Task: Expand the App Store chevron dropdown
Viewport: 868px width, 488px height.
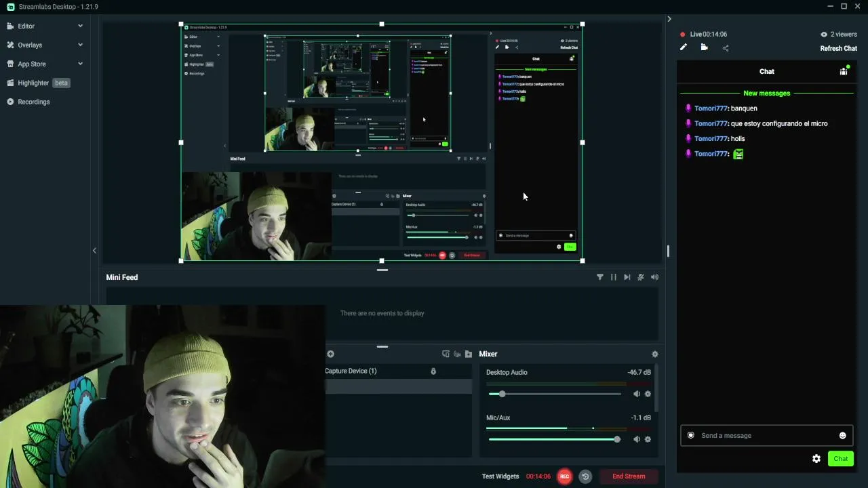Action: (x=80, y=64)
